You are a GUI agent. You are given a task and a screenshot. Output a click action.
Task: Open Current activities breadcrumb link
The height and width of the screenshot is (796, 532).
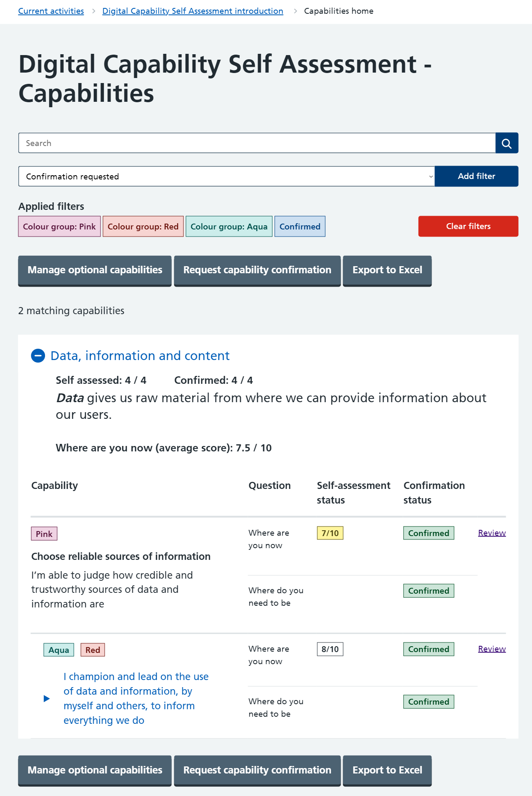[51, 11]
